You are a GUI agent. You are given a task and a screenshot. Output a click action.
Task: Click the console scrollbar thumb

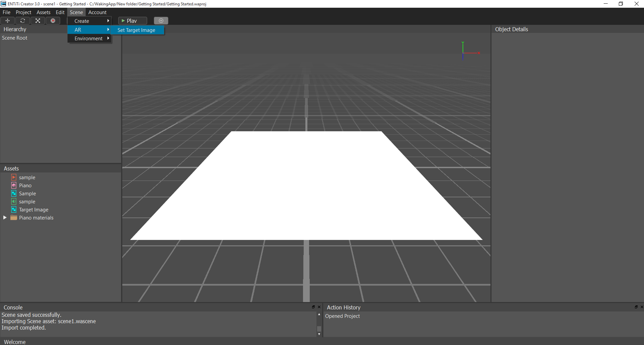click(319, 329)
